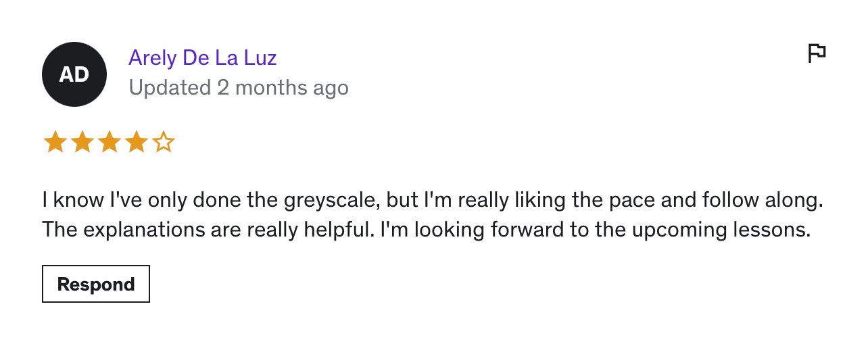
Task: Select the third filled rating star
Action: point(109,143)
